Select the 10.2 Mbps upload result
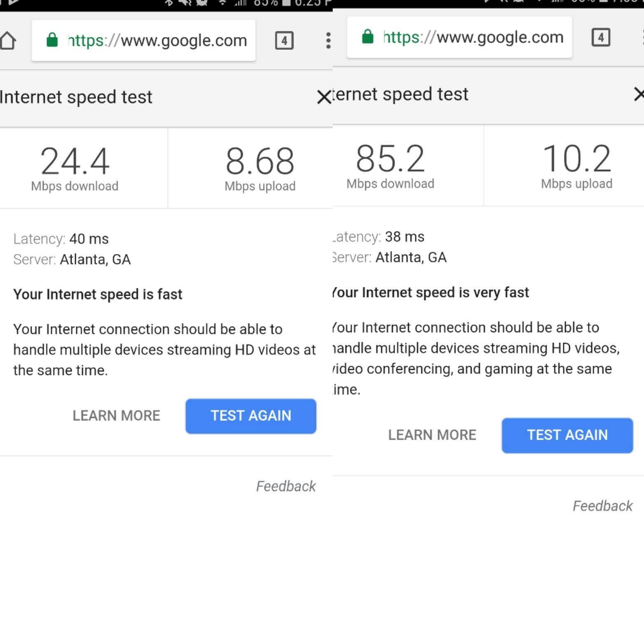Image resolution: width=644 pixels, height=644 pixels. click(x=576, y=165)
